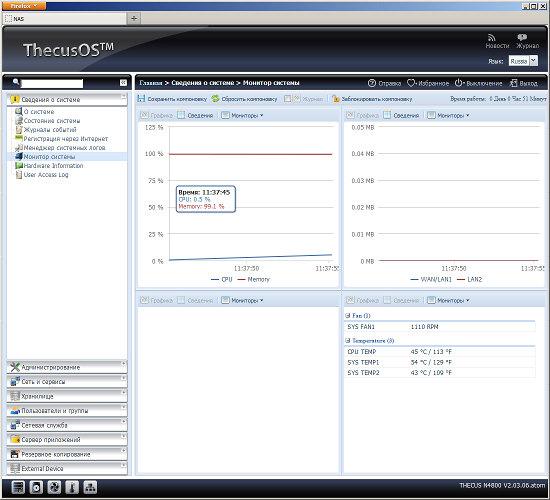The width and height of the screenshot is (550, 500).
Task: Click Заблокировать компоновку button
Action: pyautogui.click(x=372, y=99)
